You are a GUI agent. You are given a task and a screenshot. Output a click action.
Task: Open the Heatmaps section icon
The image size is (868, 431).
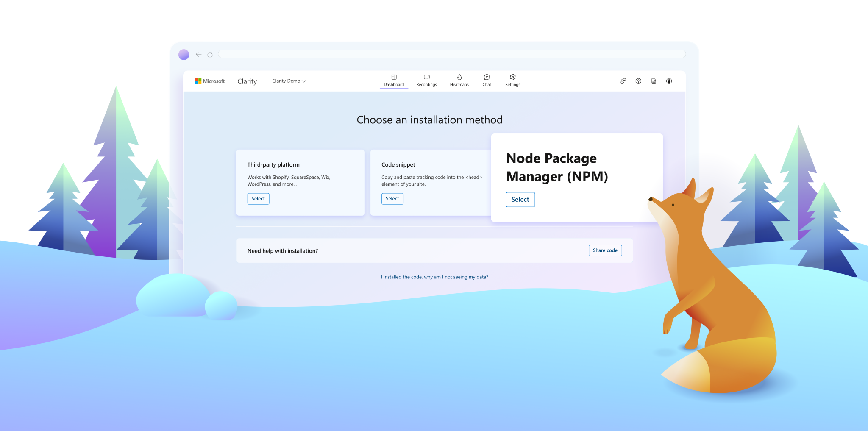[459, 78]
